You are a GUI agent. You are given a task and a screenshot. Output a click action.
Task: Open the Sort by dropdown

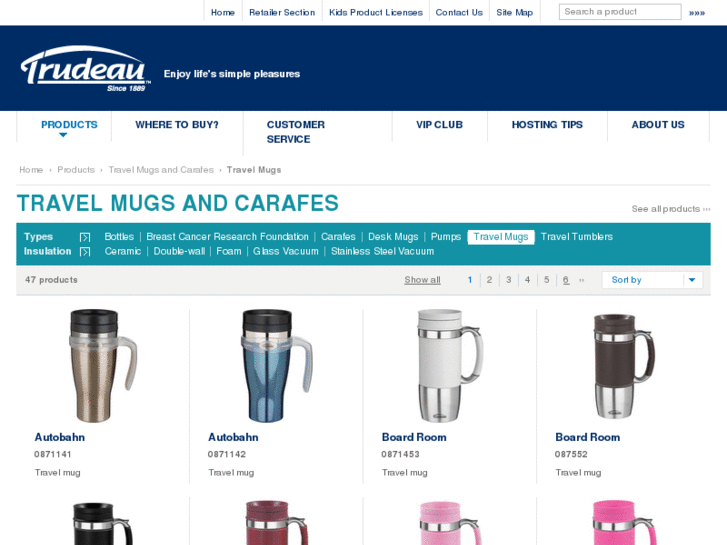click(x=652, y=280)
